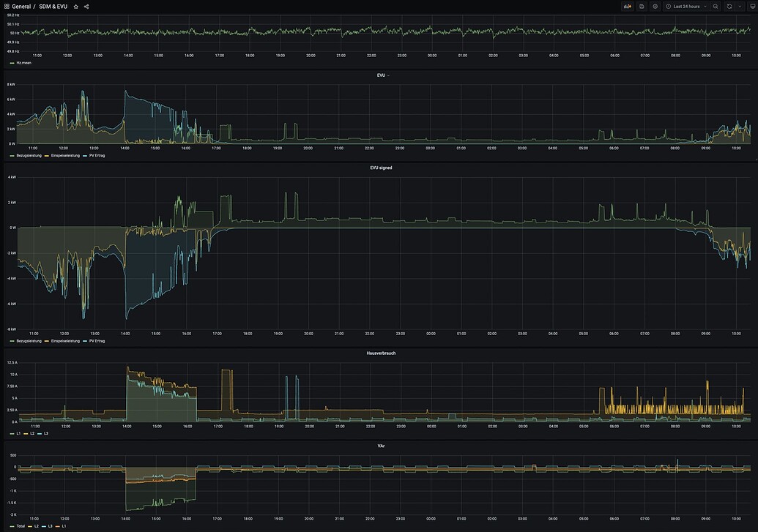Click the Add panel icon
The image size is (758, 532).
[628, 7]
